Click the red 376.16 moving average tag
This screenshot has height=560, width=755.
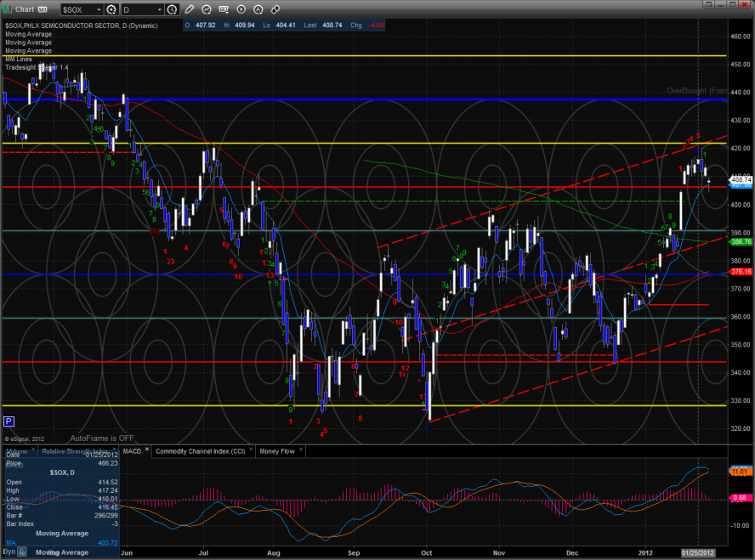click(741, 271)
